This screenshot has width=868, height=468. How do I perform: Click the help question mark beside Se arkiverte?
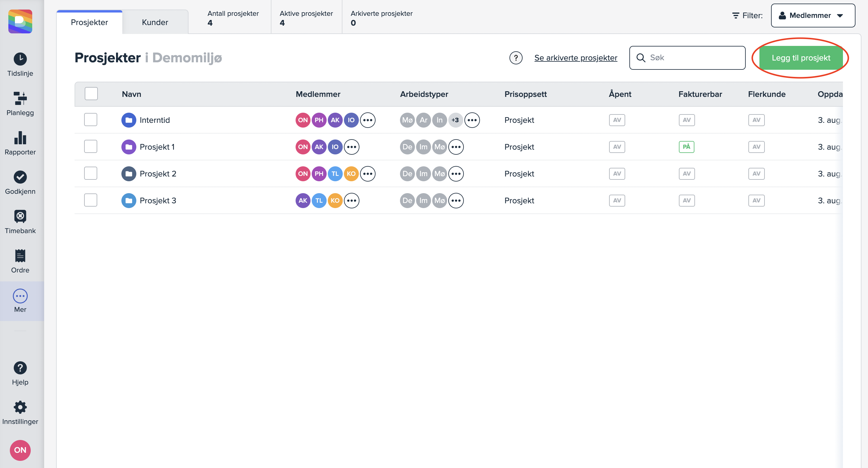point(515,58)
